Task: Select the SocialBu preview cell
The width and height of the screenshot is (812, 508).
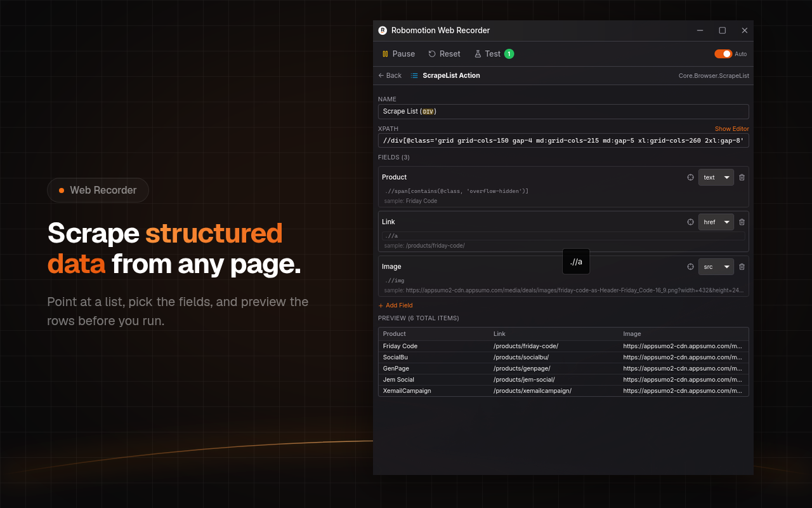Action: [x=395, y=358]
